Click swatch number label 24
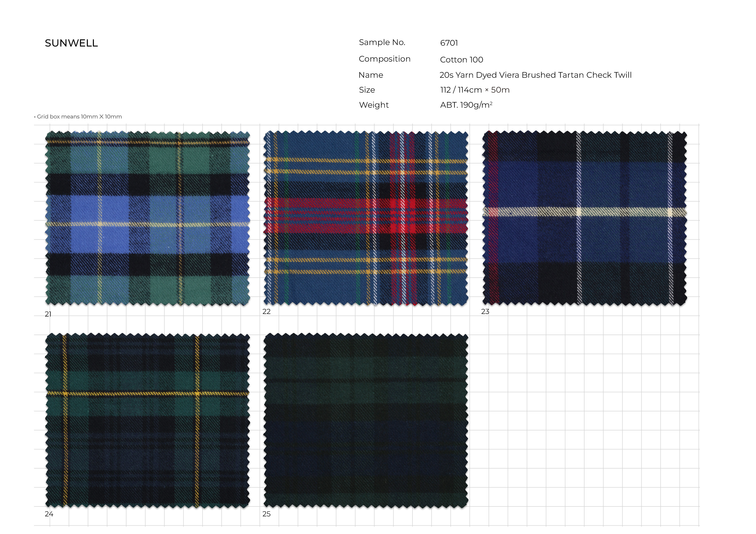The width and height of the screenshot is (756, 534). pos(49,514)
